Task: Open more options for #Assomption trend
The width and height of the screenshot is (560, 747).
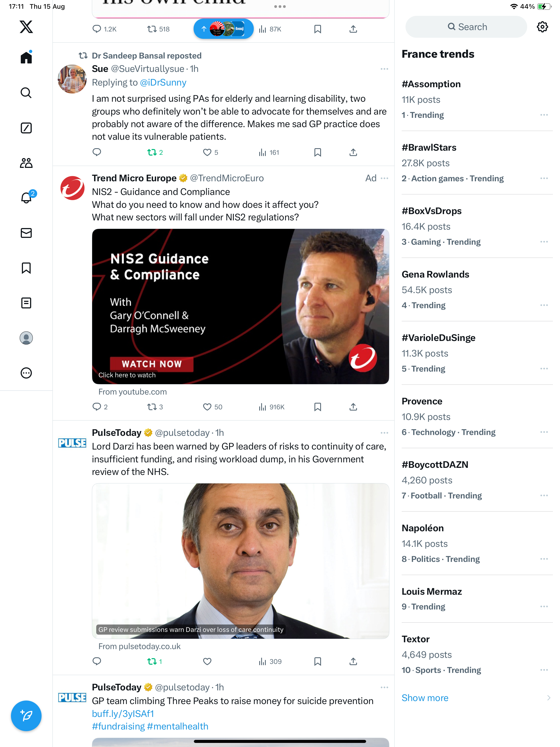Action: click(544, 115)
